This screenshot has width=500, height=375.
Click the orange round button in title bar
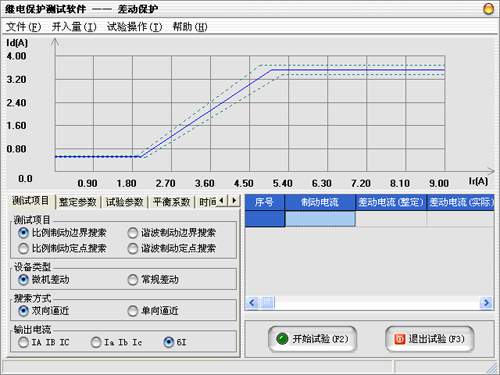[489, 9]
